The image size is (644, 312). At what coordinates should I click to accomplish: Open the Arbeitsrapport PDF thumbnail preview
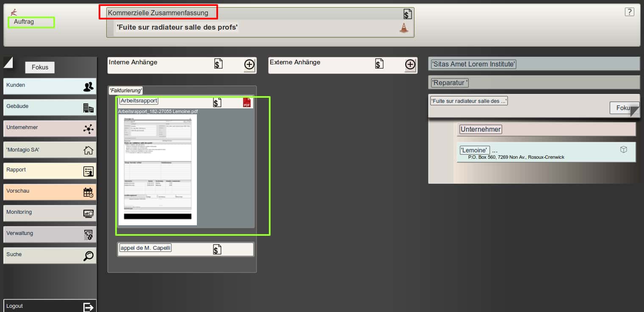(x=158, y=169)
